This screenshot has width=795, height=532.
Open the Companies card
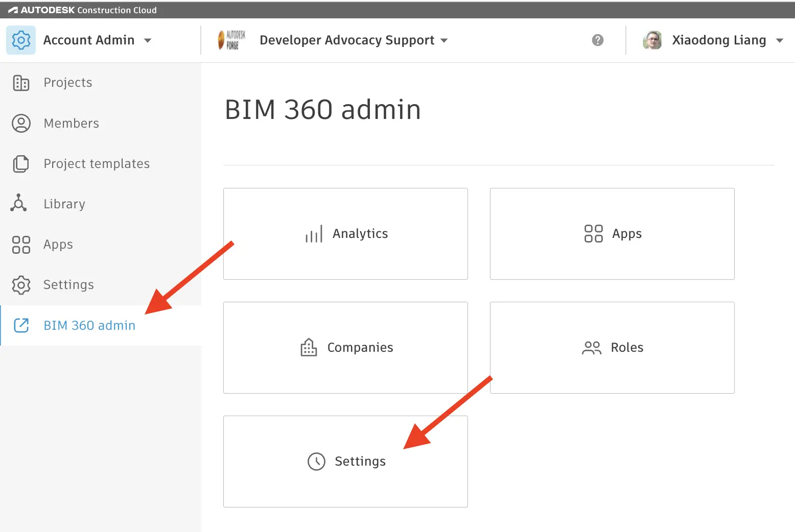pos(345,348)
